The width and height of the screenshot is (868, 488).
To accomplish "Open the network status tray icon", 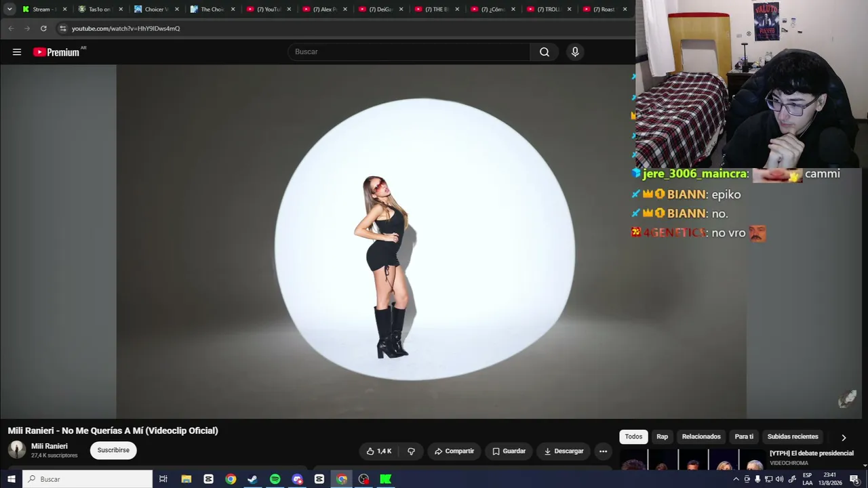I will click(768, 479).
